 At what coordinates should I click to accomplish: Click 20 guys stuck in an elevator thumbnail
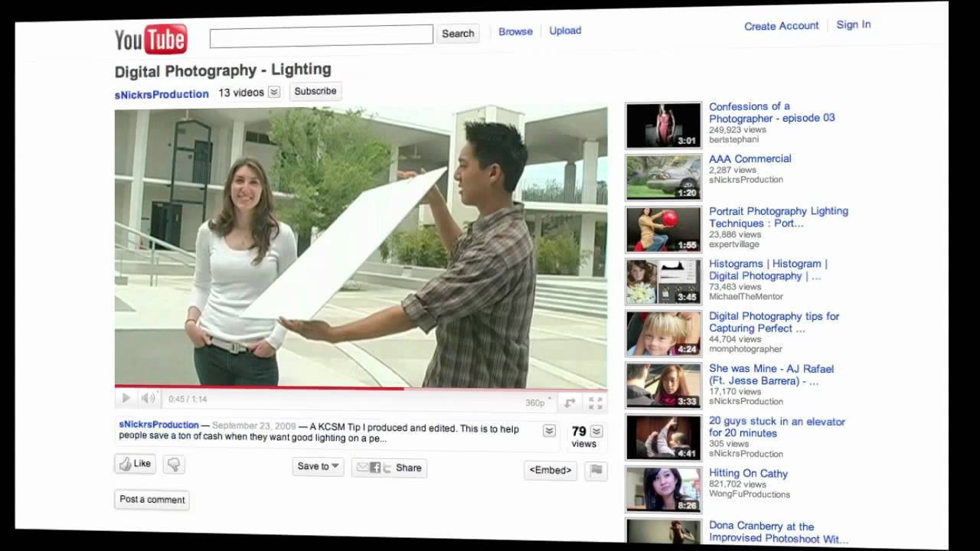tap(663, 438)
